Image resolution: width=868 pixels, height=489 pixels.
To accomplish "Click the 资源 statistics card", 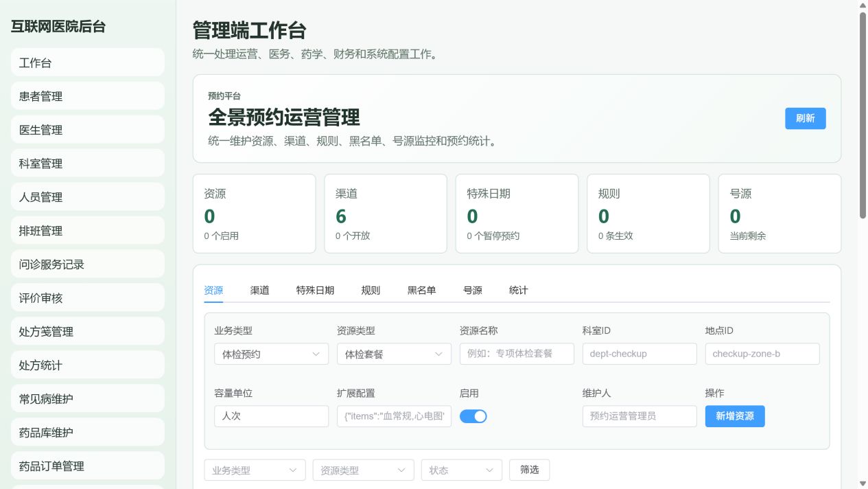I will (255, 214).
